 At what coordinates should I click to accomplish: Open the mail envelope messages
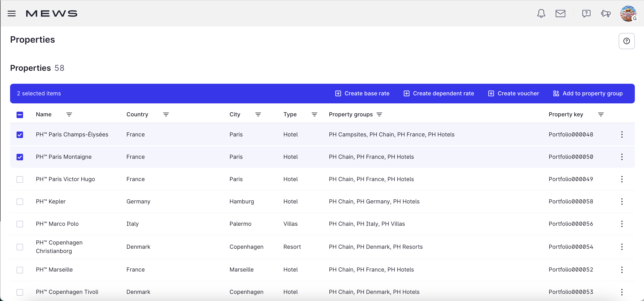click(x=560, y=13)
